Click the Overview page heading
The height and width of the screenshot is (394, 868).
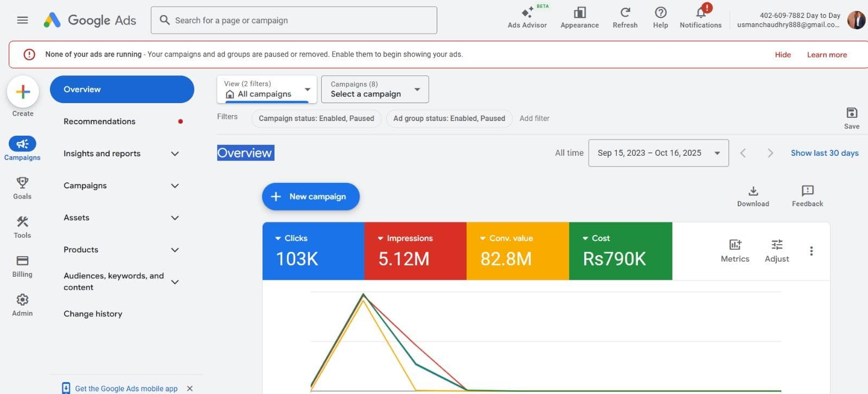coord(245,153)
